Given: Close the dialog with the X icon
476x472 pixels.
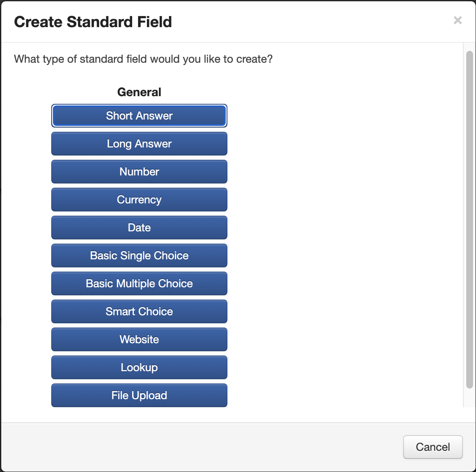Looking at the screenshot, I should coord(457,20).
